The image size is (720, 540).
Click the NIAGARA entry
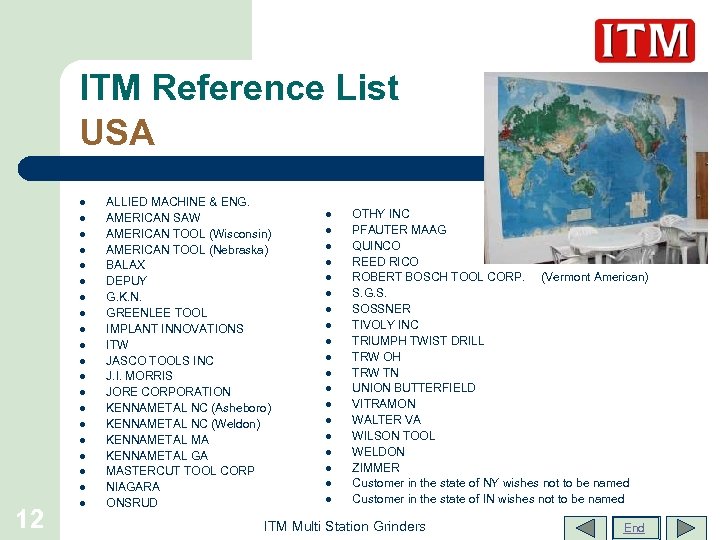[x=133, y=487]
